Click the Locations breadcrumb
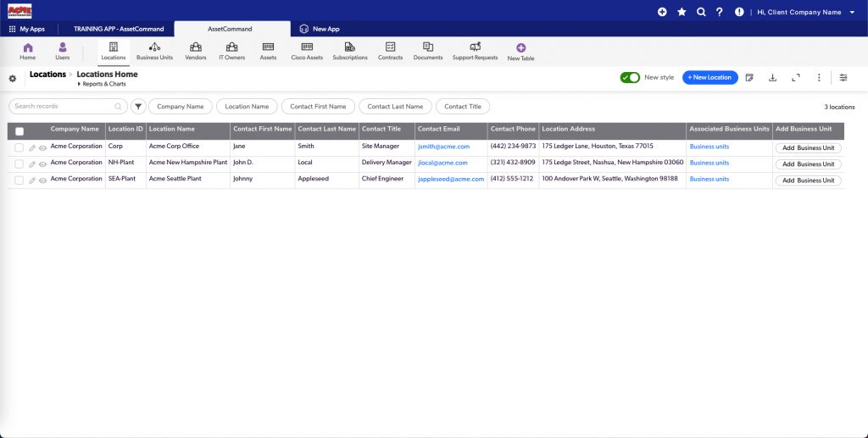The height and width of the screenshot is (438, 868). pos(47,74)
